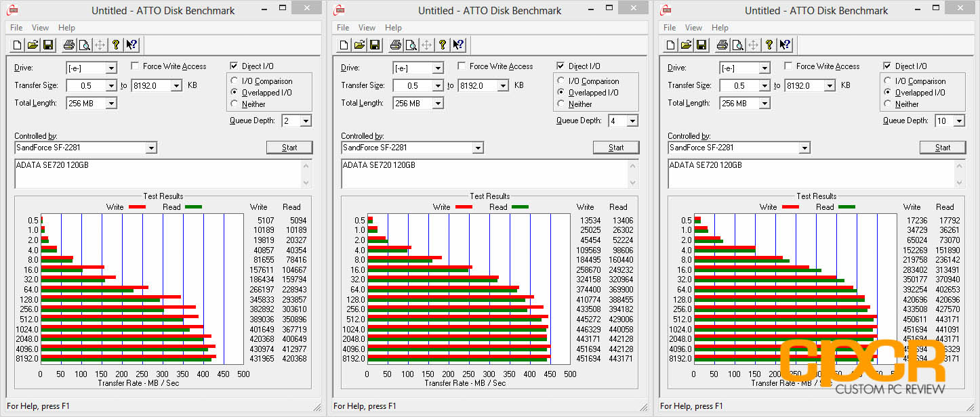Open File menu in Queue Depth 2 window

[16, 28]
